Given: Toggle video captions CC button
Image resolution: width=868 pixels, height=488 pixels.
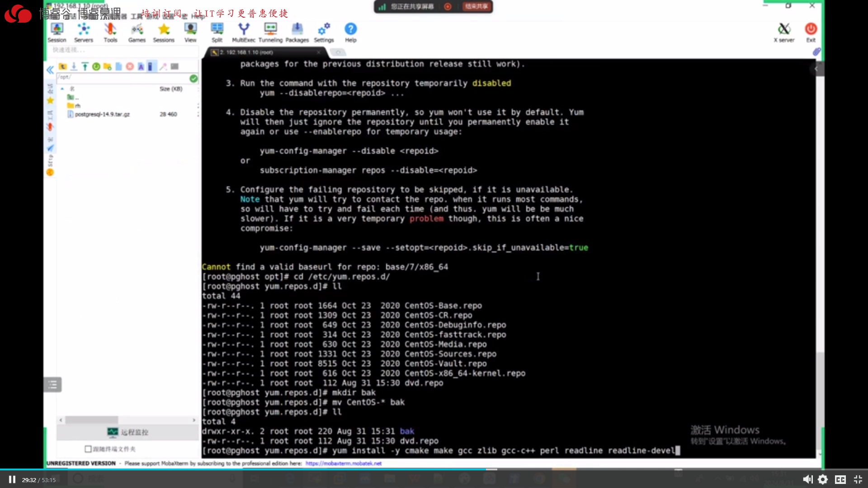Looking at the screenshot, I should coord(840,479).
